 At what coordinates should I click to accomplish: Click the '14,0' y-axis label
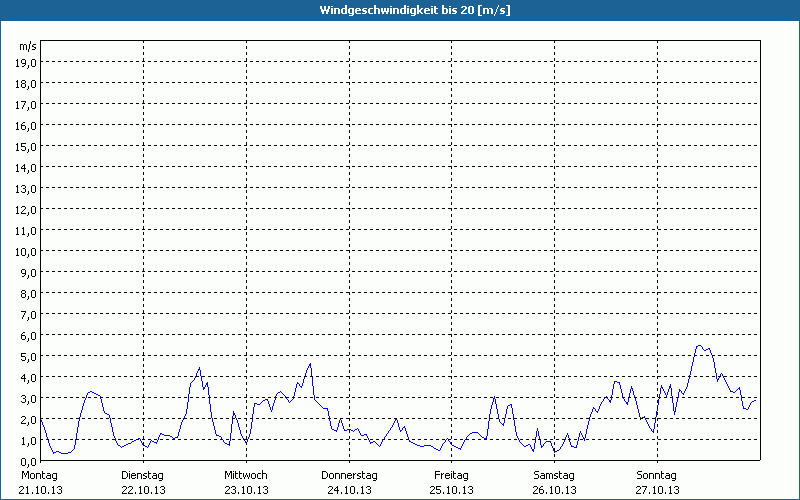pos(26,168)
